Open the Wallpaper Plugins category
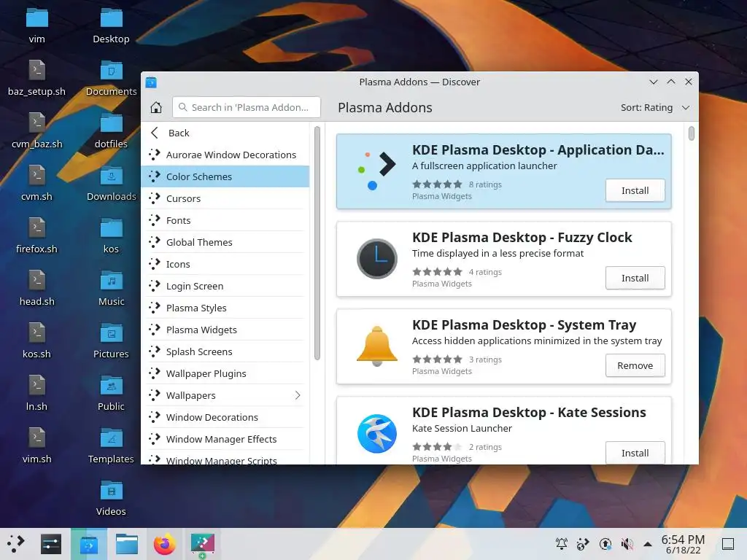 click(225, 374)
